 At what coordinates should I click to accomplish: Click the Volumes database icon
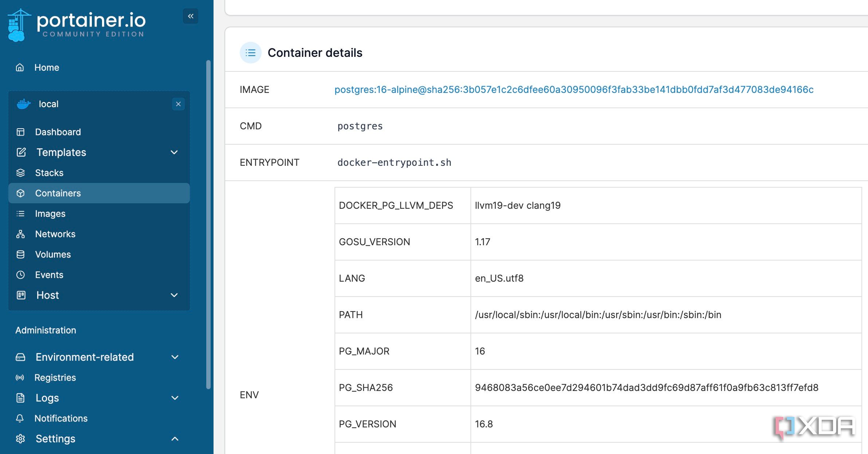(21, 254)
